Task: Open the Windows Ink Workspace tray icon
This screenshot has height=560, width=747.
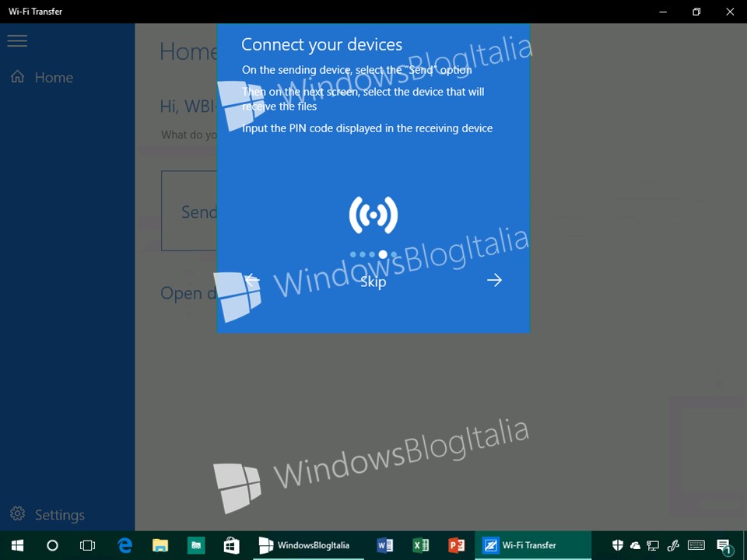Action: point(673,545)
